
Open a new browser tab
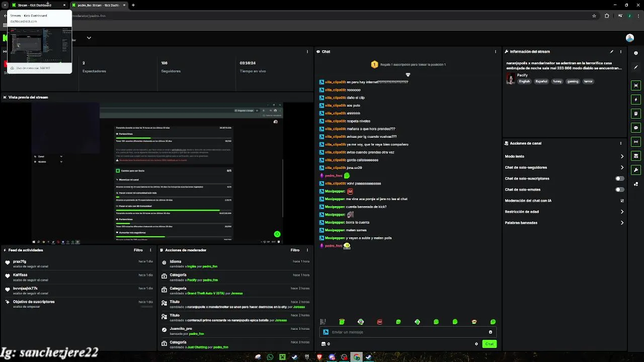coord(133,5)
